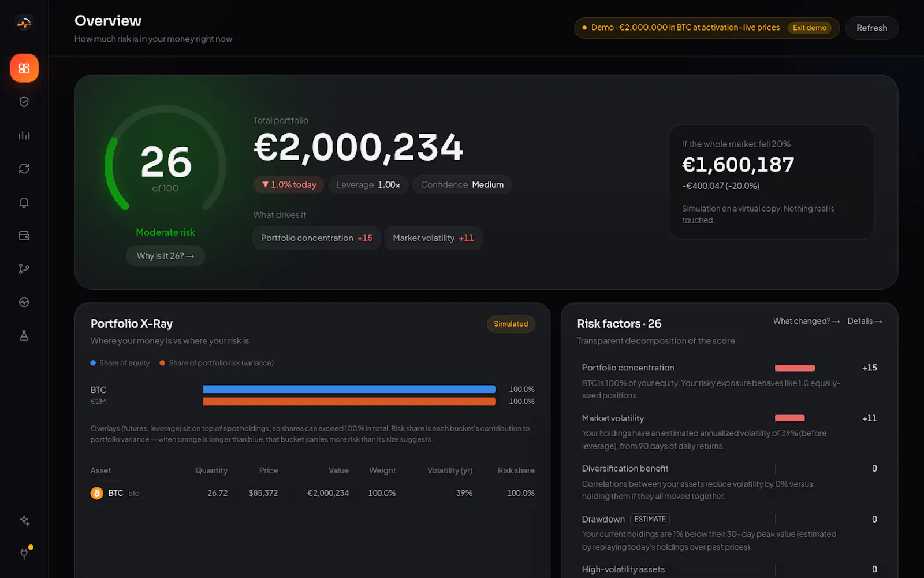
Task: Open the circular sync arrows sidebar icon
Action: pyautogui.click(x=24, y=169)
